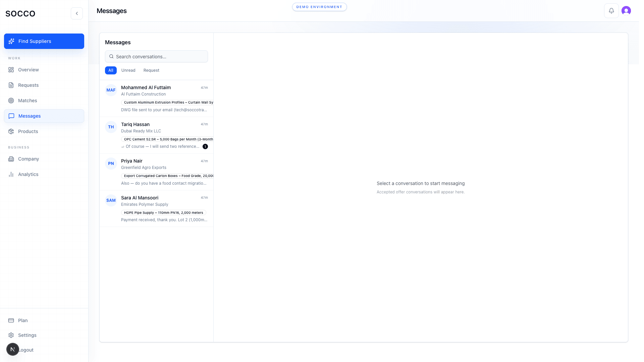Click the HDPE Pipe Supply request tag
This screenshot has width=644, height=362.
pos(164,213)
